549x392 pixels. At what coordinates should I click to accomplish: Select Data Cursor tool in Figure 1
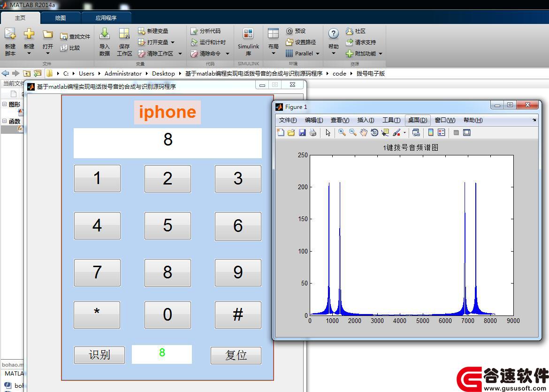tap(385, 132)
